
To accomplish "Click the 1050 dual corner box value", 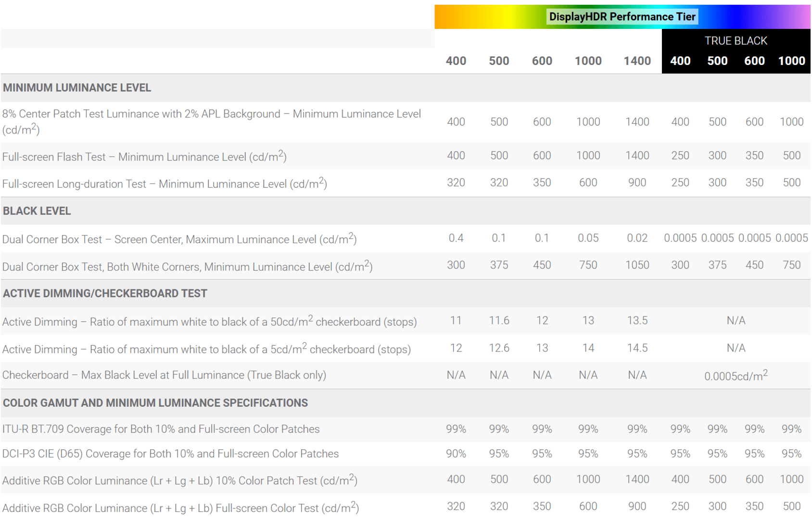I will pyautogui.click(x=637, y=265).
